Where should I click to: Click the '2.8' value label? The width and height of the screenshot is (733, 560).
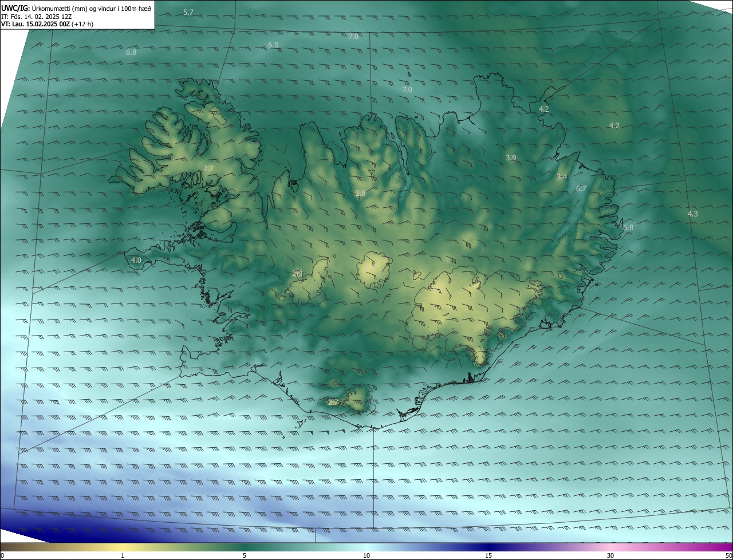[360, 194]
